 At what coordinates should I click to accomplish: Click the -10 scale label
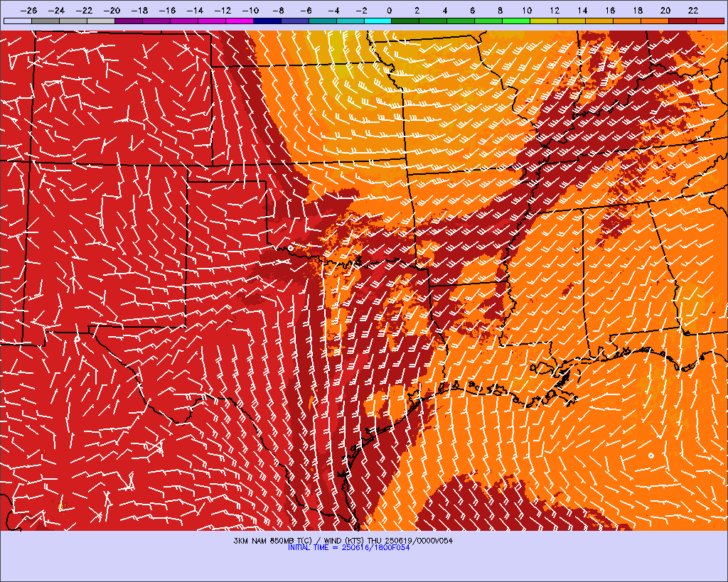pyautogui.click(x=251, y=10)
